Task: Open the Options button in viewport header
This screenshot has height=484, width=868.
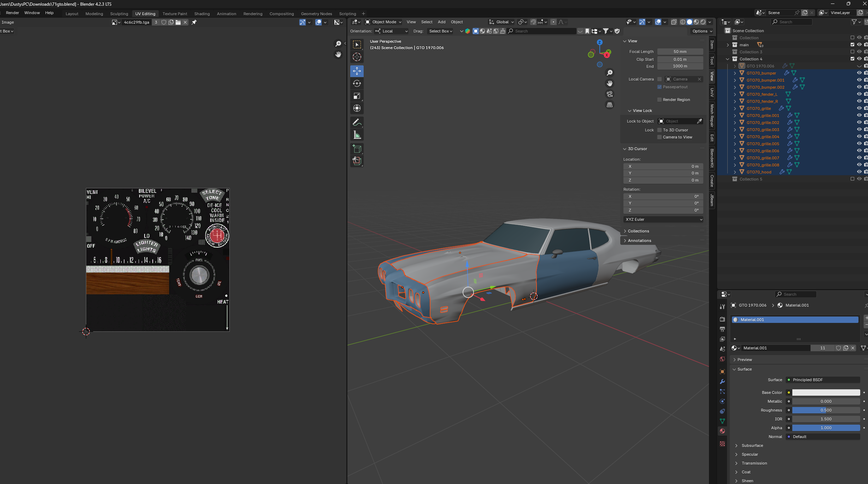Action: click(702, 31)
